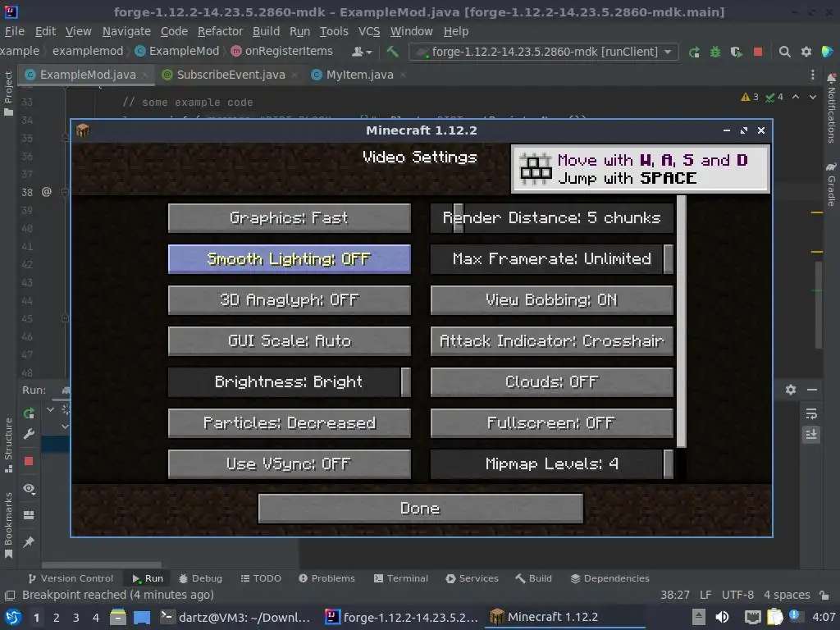Open the user account icon dropdown
Screen dimensions: 840x630
[x=362, y=52]
